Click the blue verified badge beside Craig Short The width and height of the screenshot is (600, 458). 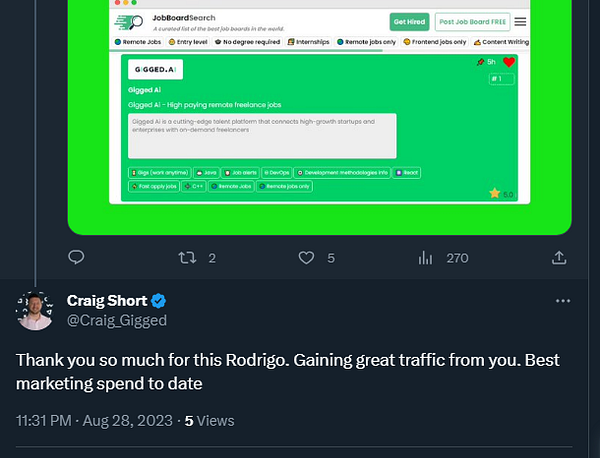(158, 301)
